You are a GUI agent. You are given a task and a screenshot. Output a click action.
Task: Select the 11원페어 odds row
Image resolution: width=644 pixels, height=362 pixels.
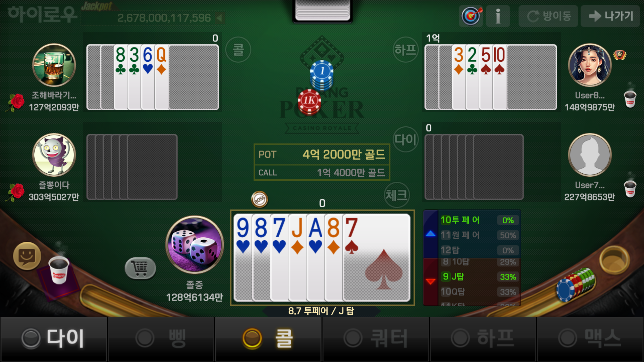(x=480, y=235)
